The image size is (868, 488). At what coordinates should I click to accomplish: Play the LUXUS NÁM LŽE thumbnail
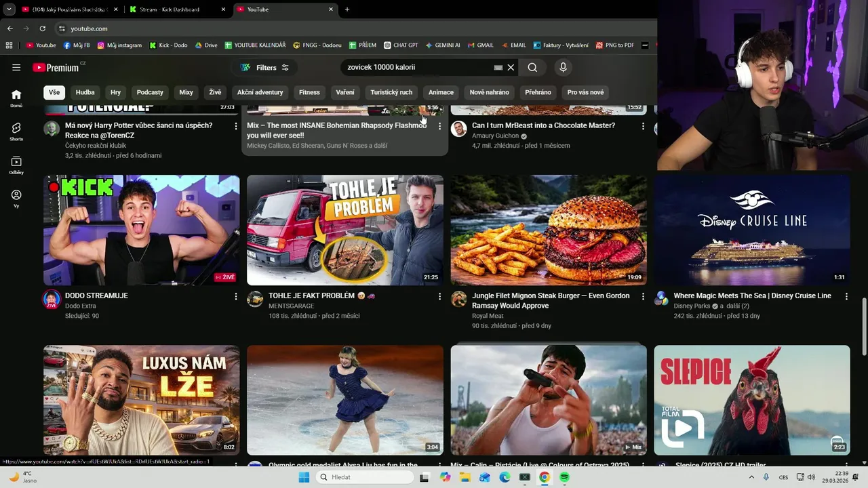(141, 400)
